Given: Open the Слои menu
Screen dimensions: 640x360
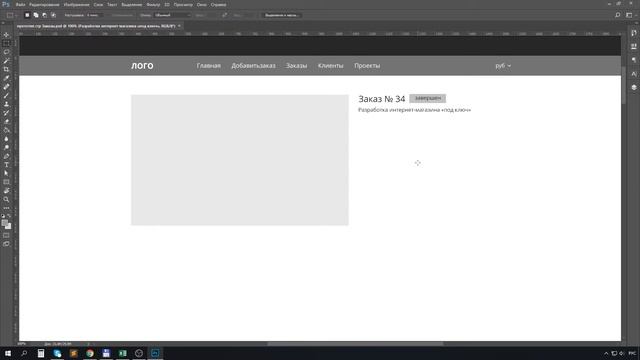Looking at the screenshot, I should pyautogui.click(x=98, y=4).
